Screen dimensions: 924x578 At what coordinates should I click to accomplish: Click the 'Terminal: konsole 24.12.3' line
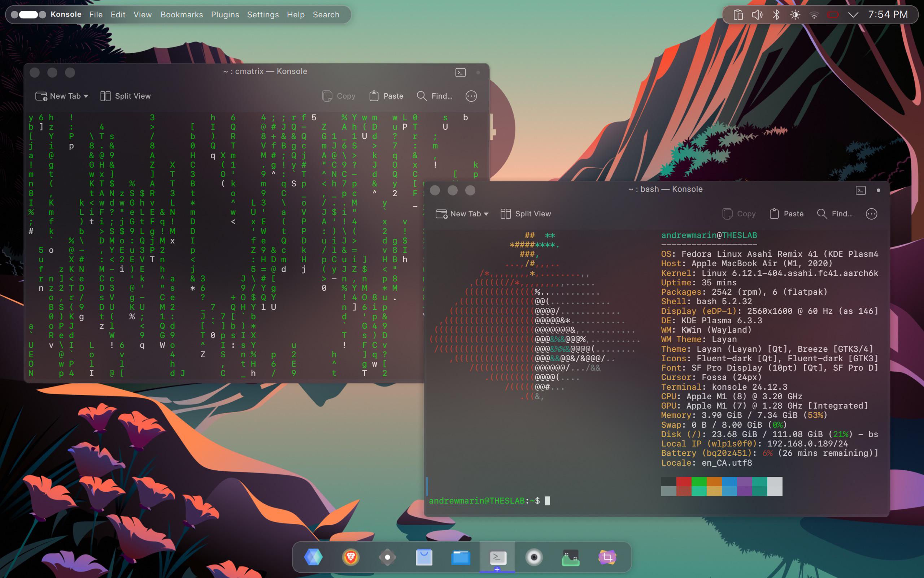pyautogui.click(x=724, y=387)
